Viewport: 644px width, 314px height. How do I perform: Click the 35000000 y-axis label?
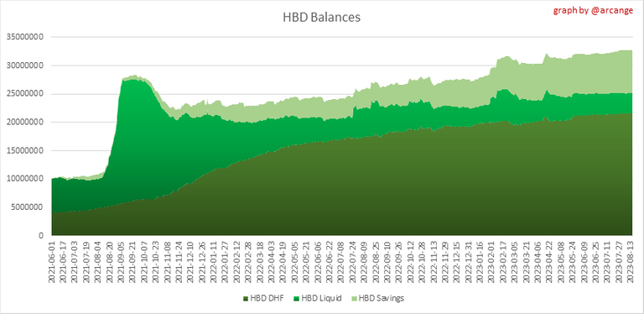coord(26,38)
